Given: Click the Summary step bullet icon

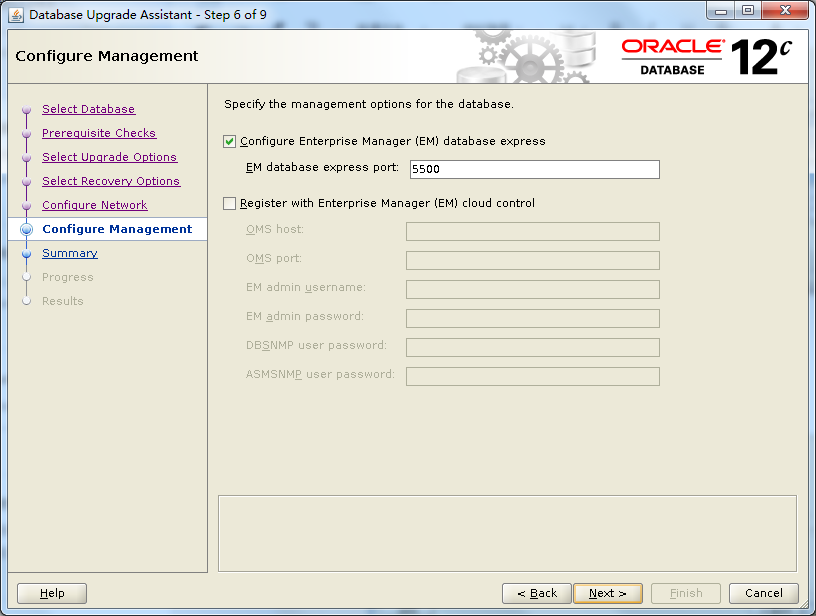Looking at the screenshot, I should 26,253.
